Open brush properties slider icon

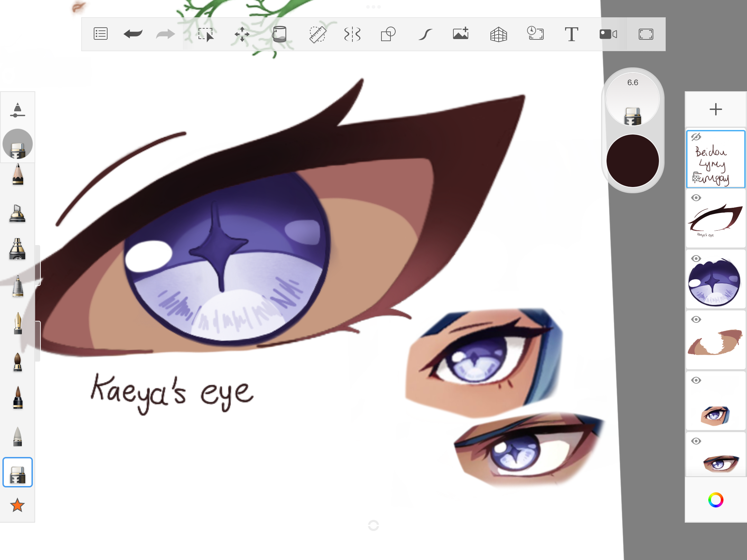click(17, 110)
